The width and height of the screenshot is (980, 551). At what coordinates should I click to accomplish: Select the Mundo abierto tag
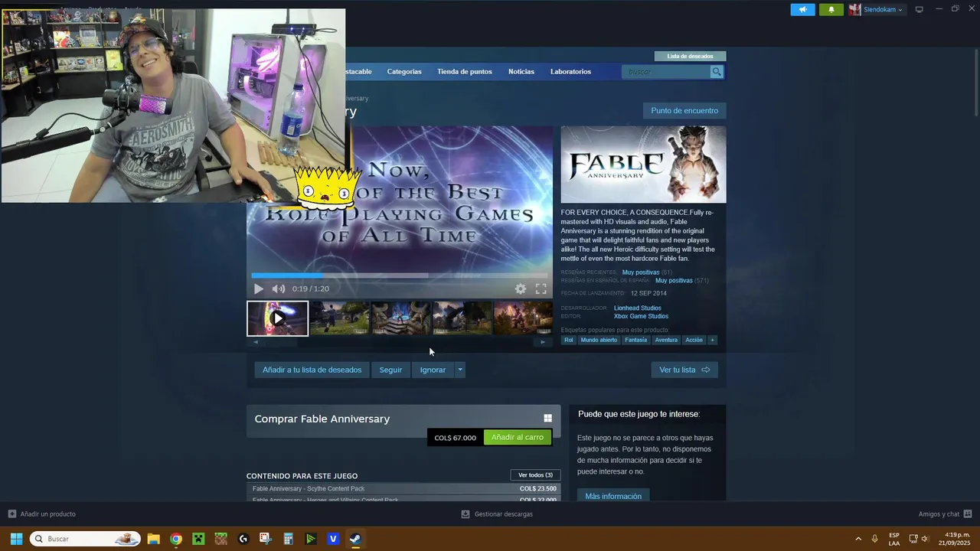(599, 340)
